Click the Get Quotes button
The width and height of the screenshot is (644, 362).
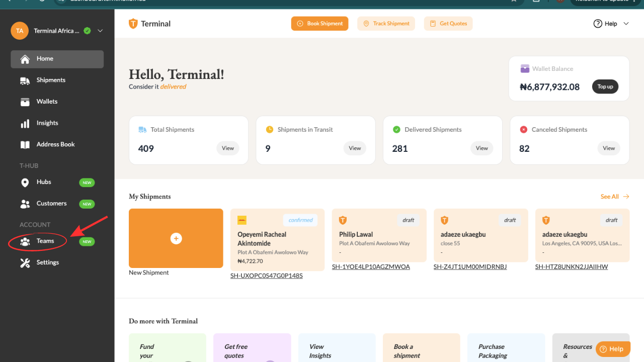point(448,24)
